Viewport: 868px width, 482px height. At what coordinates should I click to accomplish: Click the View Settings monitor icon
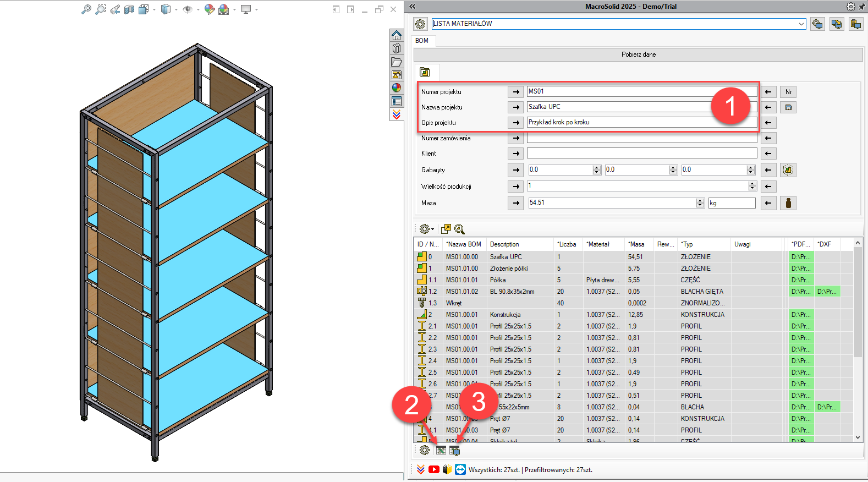[246, 9]
